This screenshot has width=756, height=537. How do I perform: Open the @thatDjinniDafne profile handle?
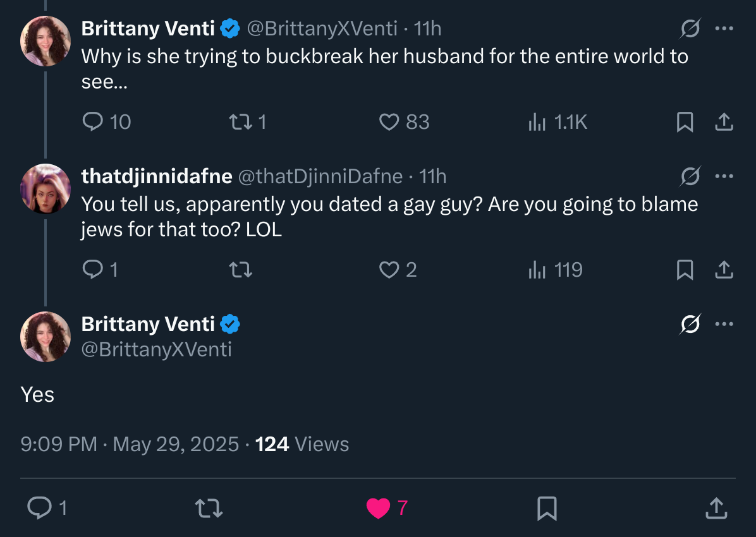[320, 177]
